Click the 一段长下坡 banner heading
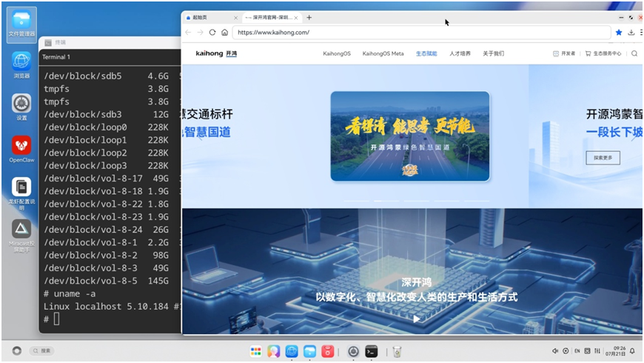 [x=614, y=132]
